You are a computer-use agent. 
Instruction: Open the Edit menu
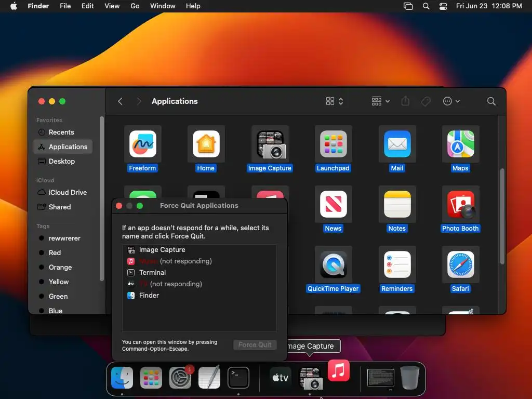[87, 6]
